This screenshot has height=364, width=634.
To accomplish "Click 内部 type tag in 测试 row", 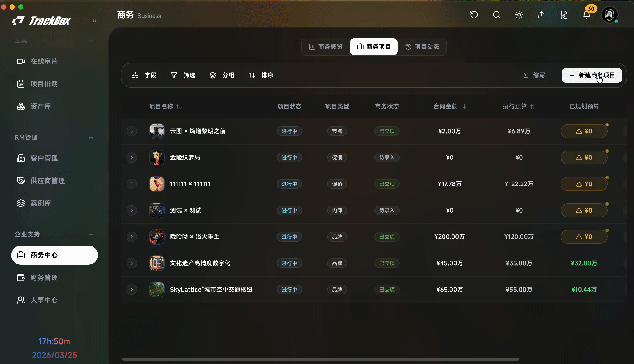I will [337, 211].
